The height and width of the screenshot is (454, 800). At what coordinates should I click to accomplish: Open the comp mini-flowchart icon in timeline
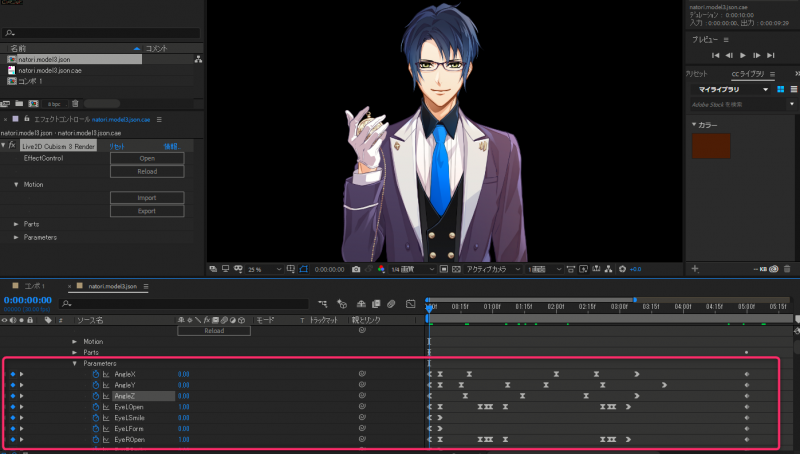click(322, 304)
